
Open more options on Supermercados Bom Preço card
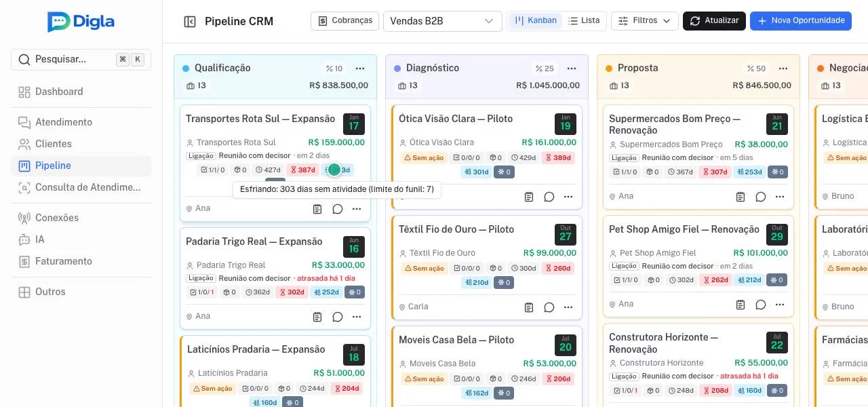point(780,197)
